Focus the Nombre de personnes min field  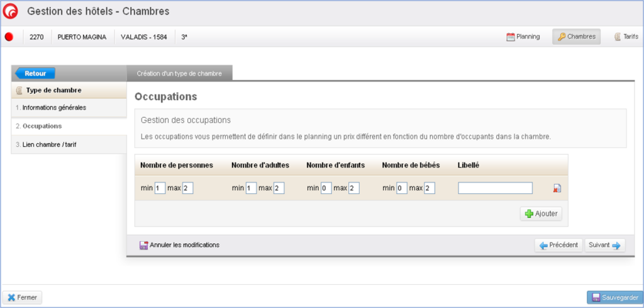pyautogui.click(x=159, y=188)
